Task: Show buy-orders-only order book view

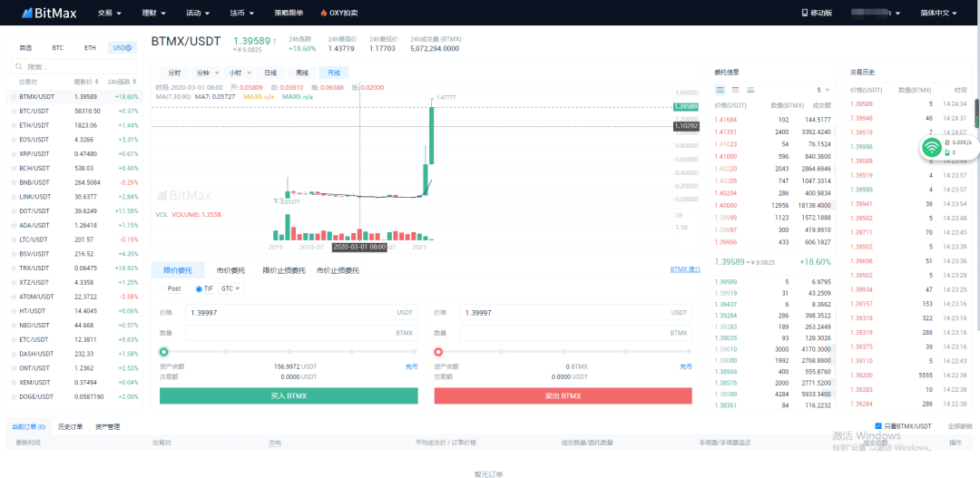Action: pyautogui.click(x=750, y=90)
